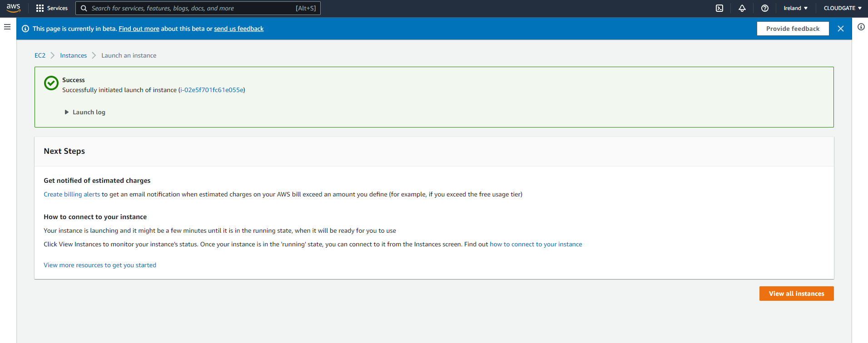Open the CLOUDGATE account dropdown
This screenshot has width=868, height=343.
[843, 8]
